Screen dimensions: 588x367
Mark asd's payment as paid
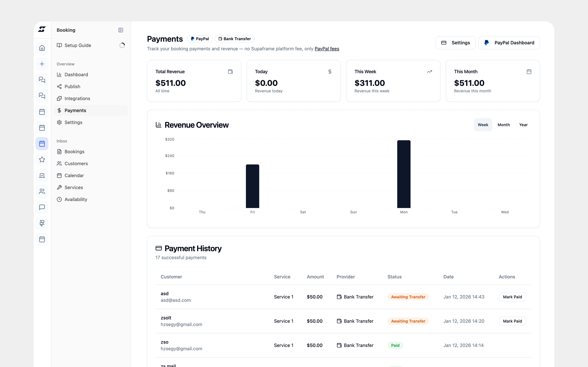coord(512,297)
